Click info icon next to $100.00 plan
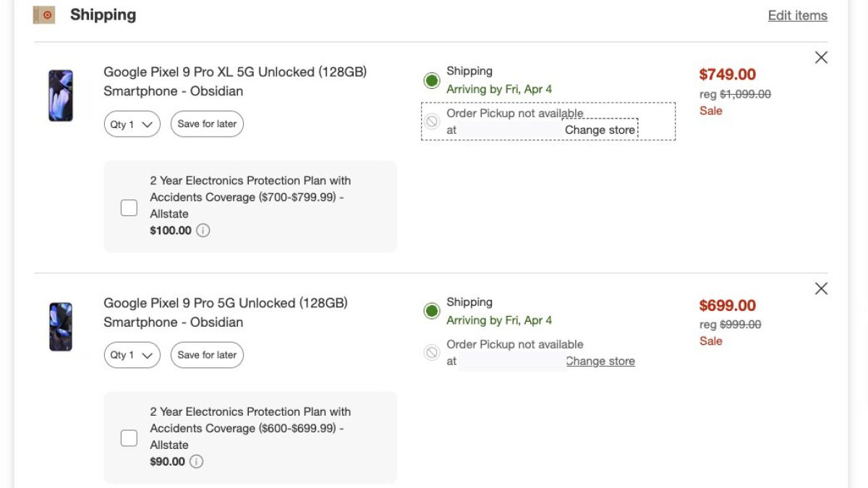Image resolution: width=868 pixels, height=488 pixels. [x=203, y=231]
